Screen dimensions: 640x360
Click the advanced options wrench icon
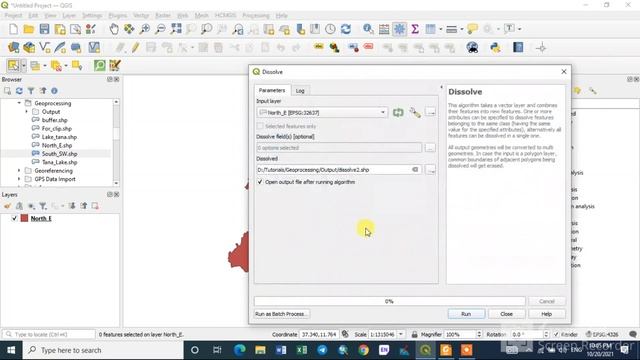pyautogui.click(x=415, y=112)
